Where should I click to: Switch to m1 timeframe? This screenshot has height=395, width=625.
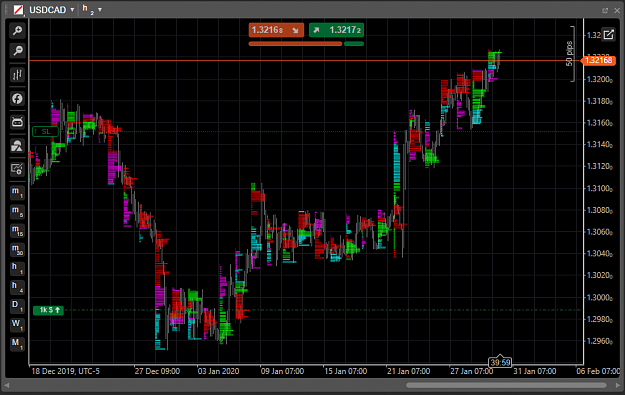tap(17, 193)
